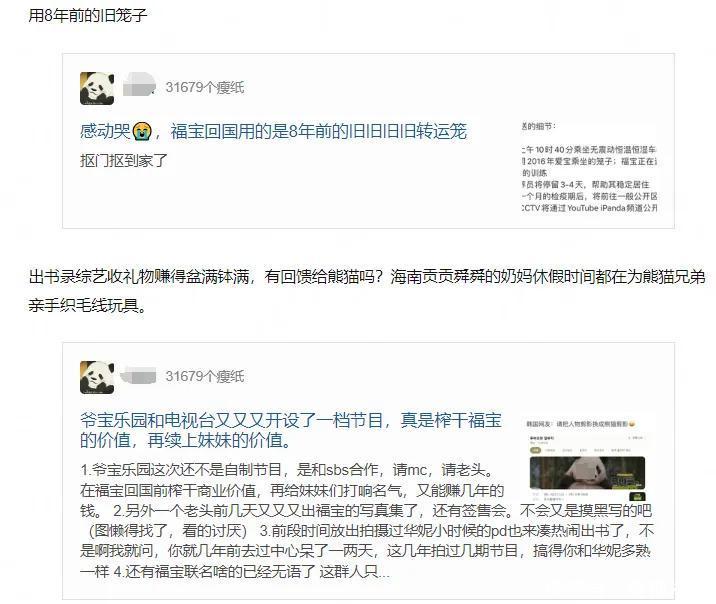Image resolution: width=716 pixels, height=604 pixels.
Task: Open the post titled 爷宝乐园和电视台又又又开设了一档节目
Action: point(290,430)
